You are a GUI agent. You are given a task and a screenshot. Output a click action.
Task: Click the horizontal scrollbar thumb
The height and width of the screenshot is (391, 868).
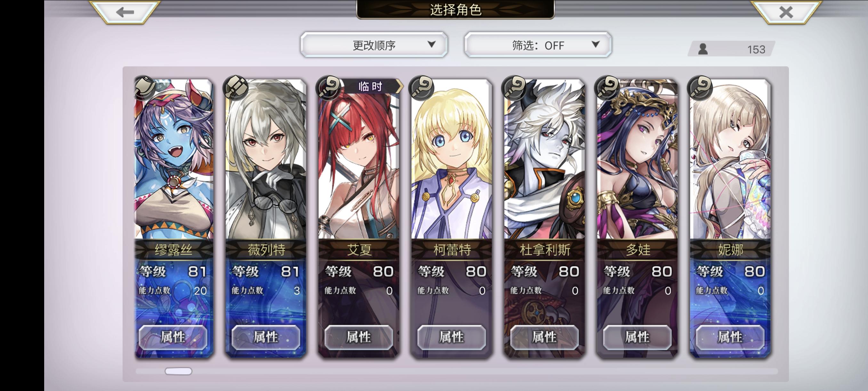pyautogui.click(x=178, y=371)
